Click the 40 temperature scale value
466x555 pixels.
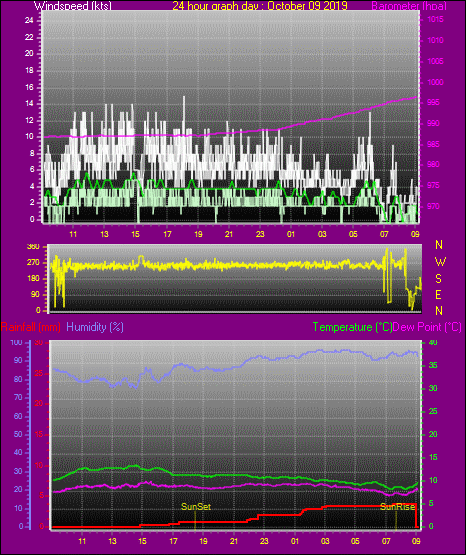[x=433, y=342]
